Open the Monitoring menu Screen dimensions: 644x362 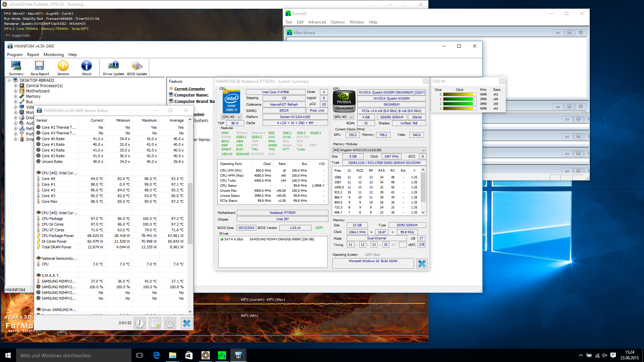(x=53, y=55)
